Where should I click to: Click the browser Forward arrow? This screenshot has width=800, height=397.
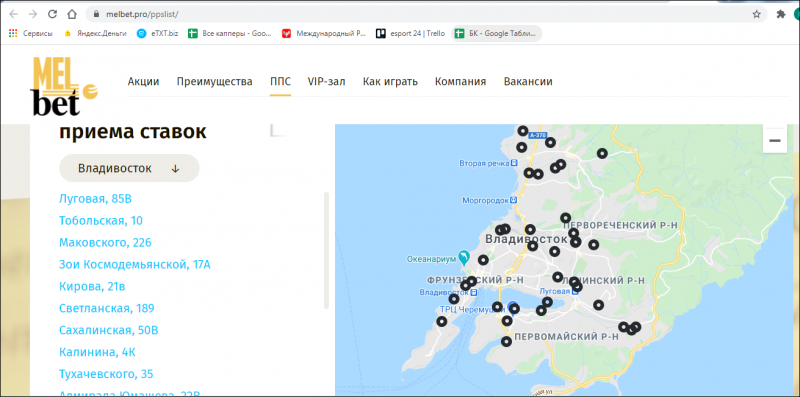pos(33,14)
